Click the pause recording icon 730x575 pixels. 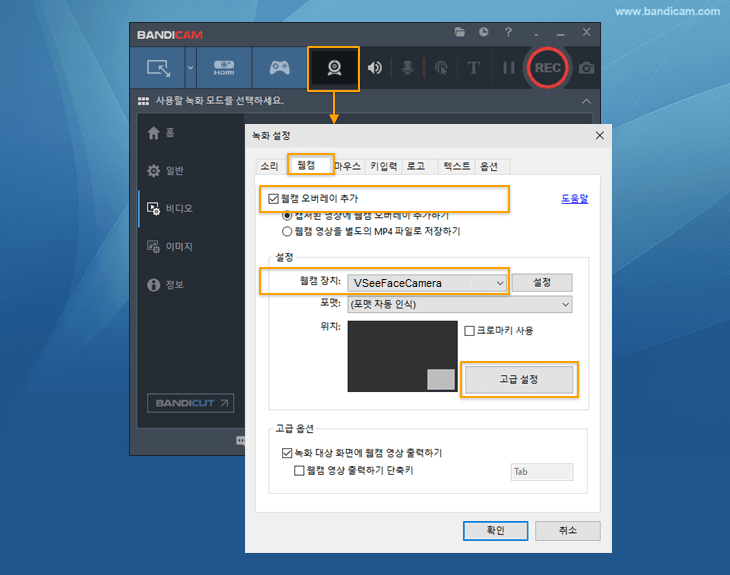(508, 68)
